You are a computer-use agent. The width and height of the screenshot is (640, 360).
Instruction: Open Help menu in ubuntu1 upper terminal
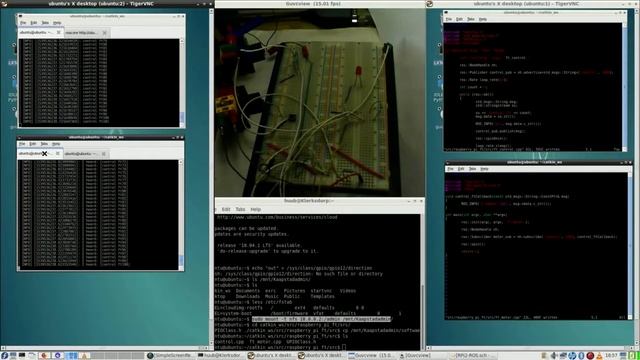pos(483,19)
